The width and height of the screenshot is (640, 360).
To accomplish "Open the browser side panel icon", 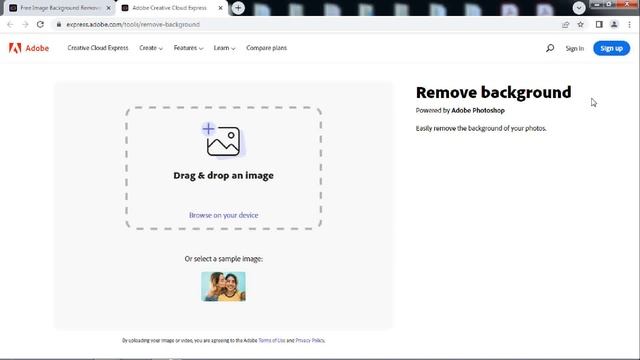I will (599, 24).
